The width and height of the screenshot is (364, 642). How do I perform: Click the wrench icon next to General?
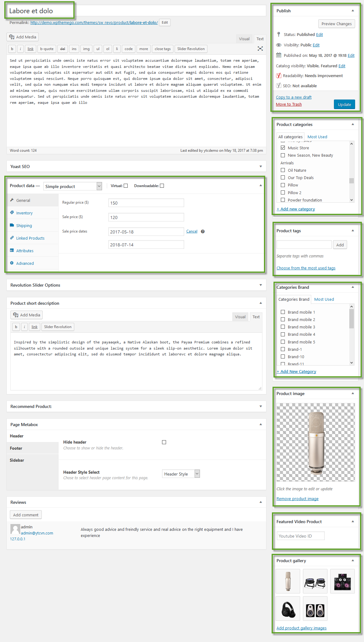[x=12, y=200]
